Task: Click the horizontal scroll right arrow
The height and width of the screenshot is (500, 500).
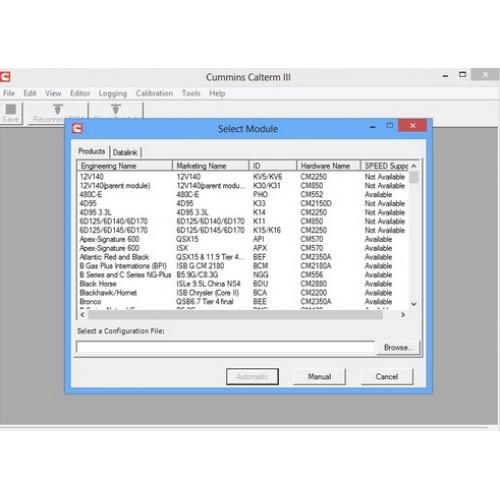Action: pyautogui.click(x=403, y=315)
